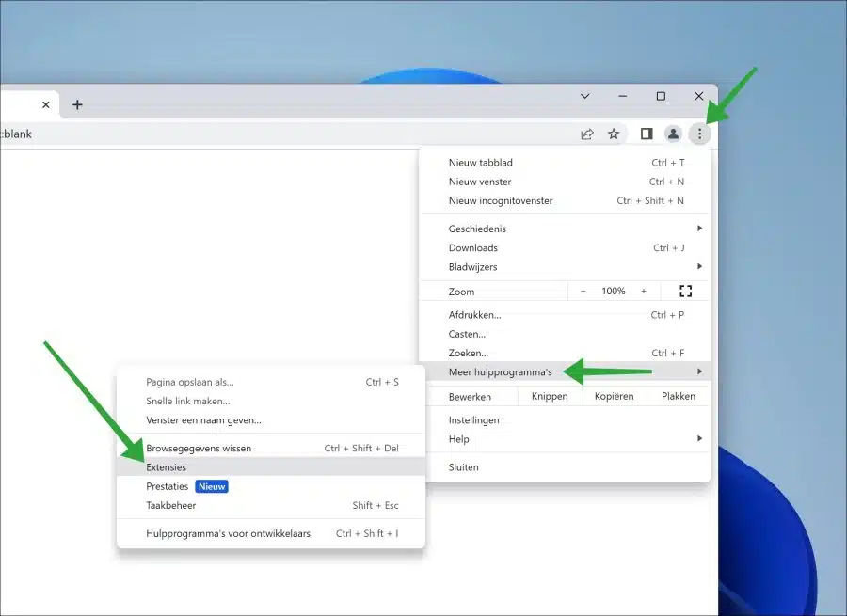Bookmark this tab with the star icon

pos(614,134)
